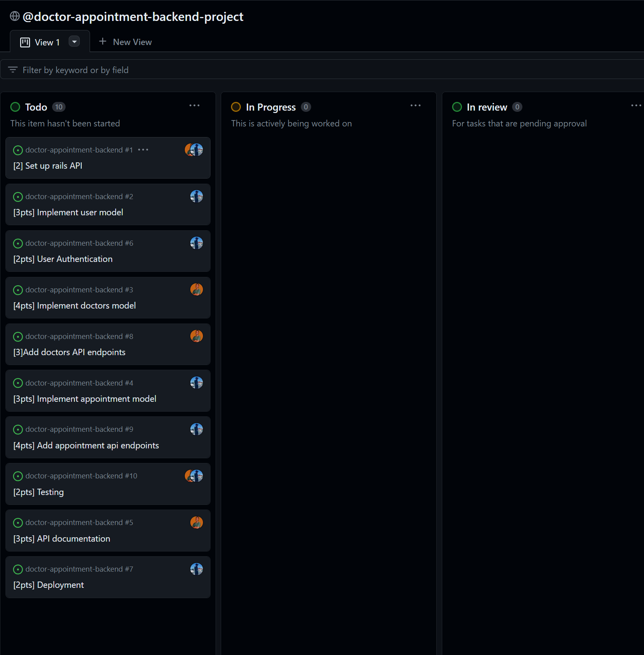Viewport: 644px width, 655px height.
Task: Open the In review column options menu
Action: [636, 105]
